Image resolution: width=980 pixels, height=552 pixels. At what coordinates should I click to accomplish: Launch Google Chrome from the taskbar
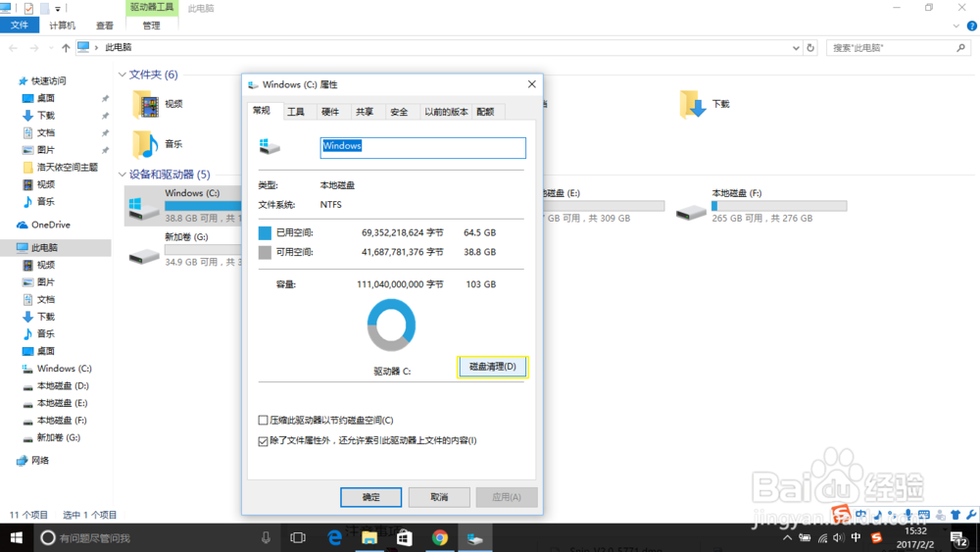click(x=440, y=537)
